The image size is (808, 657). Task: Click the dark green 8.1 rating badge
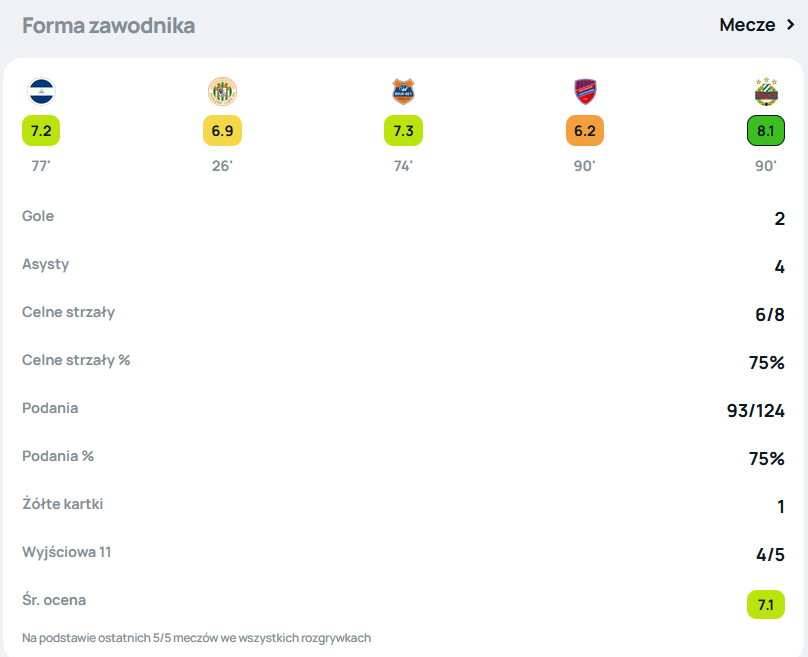pos(766,131)
